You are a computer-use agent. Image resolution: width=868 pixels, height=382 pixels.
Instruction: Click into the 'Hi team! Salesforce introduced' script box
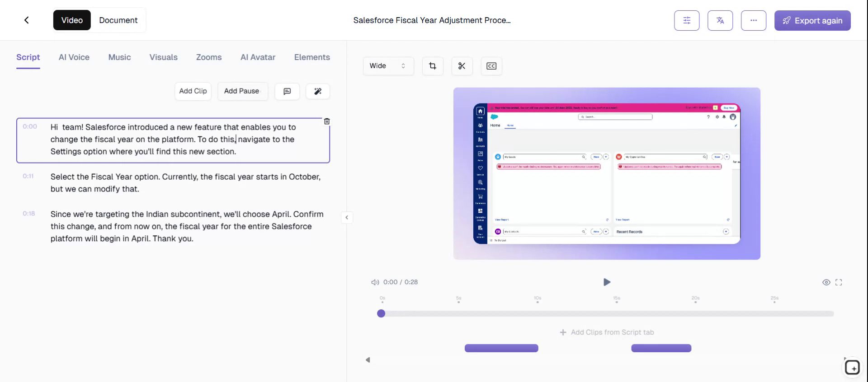click(173, 140)
